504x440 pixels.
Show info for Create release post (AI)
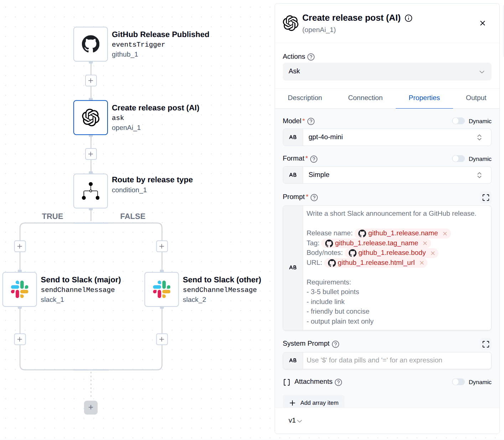[x=409, y=18]
